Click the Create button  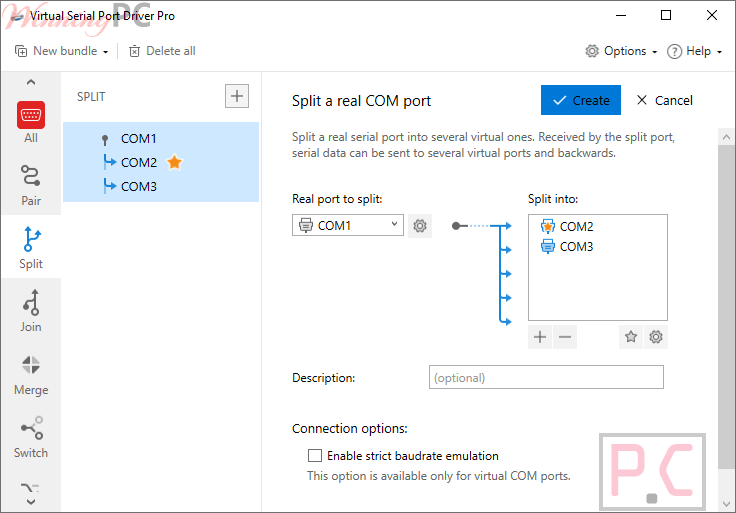tap(581, 100)
